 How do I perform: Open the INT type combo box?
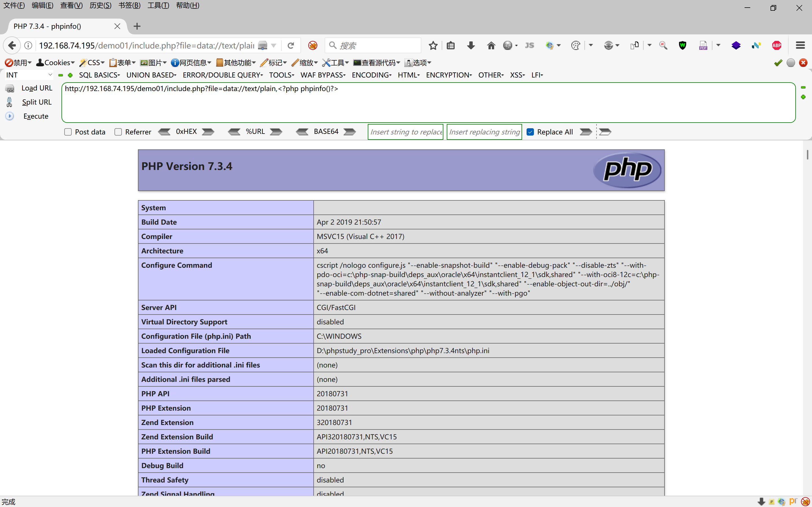pos(28,75)
